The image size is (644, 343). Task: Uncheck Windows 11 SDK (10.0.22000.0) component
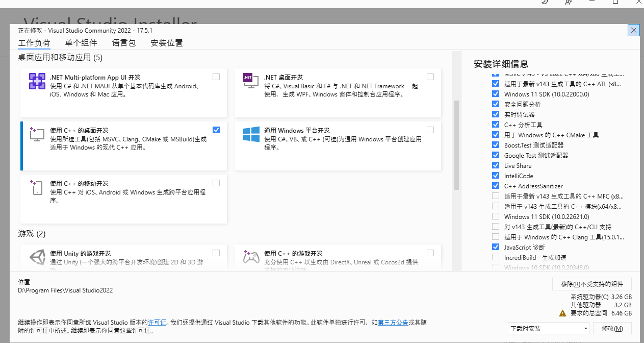click(x=496, y=94)
